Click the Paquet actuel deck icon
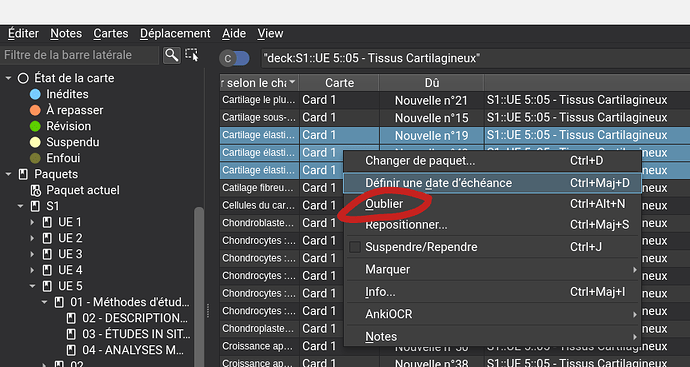 (35, 190)
